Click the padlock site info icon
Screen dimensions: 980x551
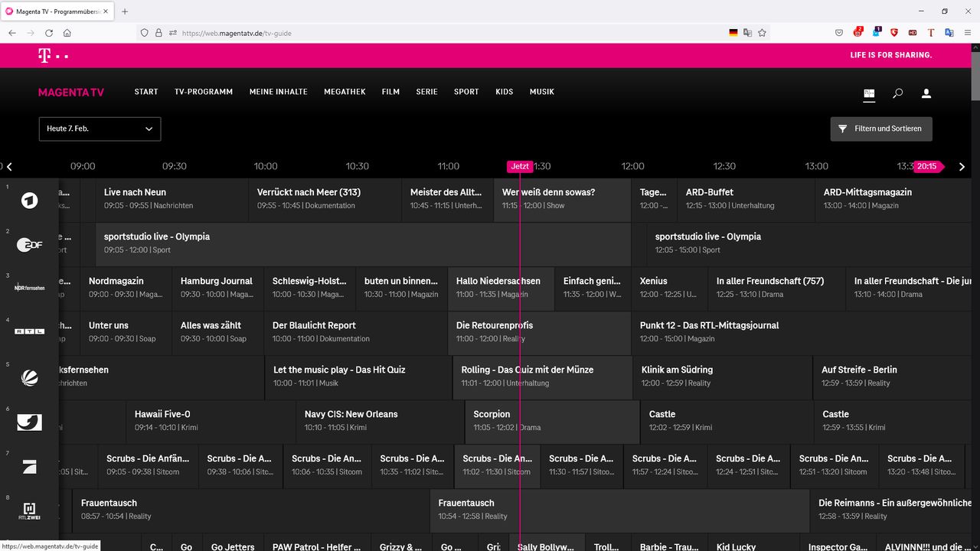point(158,33)
